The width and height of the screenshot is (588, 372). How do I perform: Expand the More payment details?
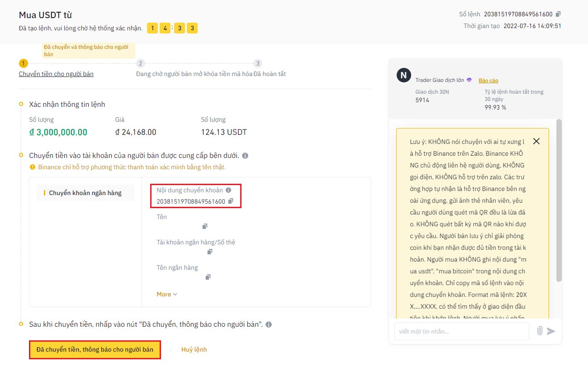[x=167, y=294]
